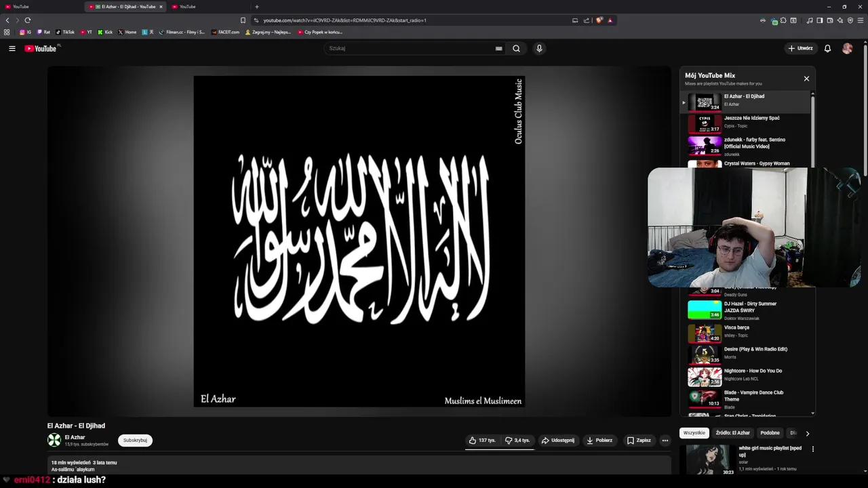Click the video player album artwork
The height and width of the screenshot is (488, 868).
(359, 241)
